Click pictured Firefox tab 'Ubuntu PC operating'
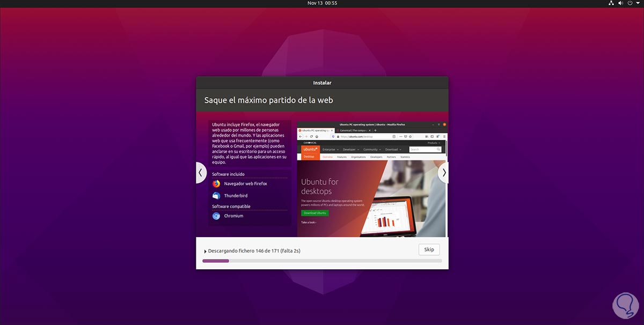This screenshot has width=644, height=325. coord(316,130)
